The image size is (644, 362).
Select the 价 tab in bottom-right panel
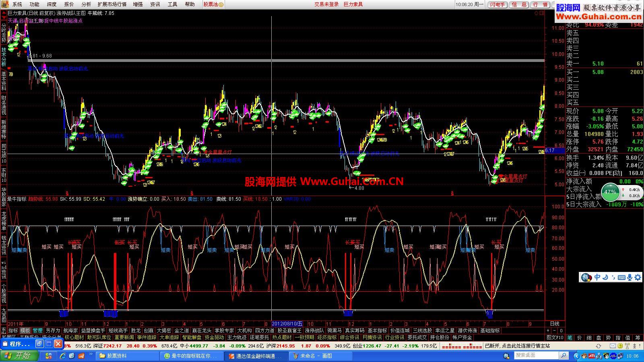tap(580, 337)
